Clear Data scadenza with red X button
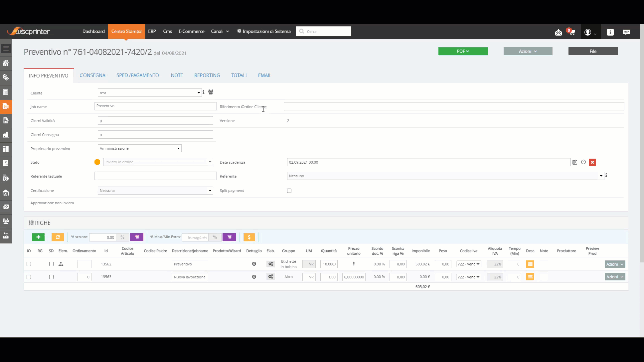644x362 pixels. (x=592, y=162)
